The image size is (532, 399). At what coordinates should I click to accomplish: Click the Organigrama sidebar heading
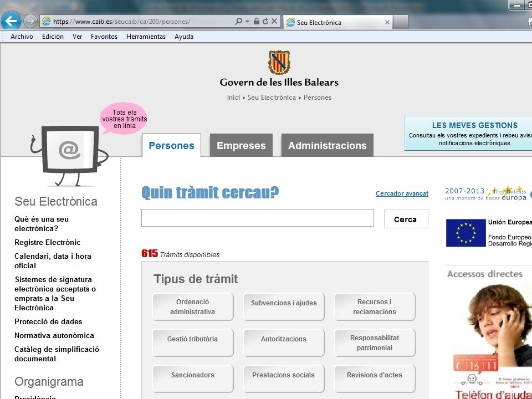pos(49,382)
